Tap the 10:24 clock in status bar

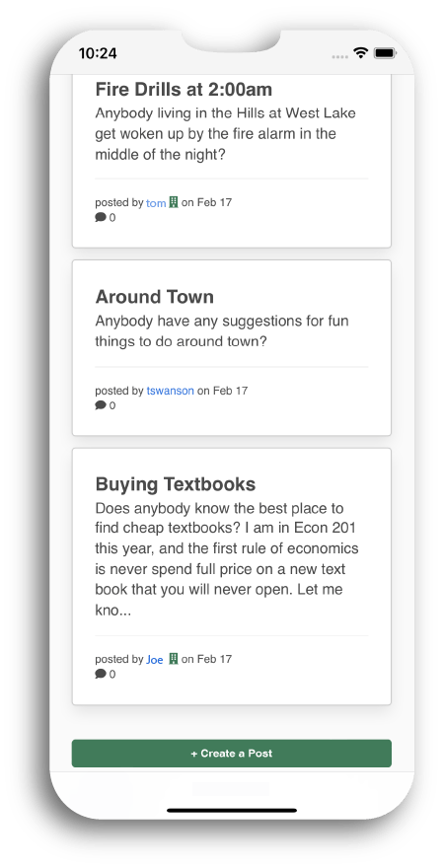98,53
